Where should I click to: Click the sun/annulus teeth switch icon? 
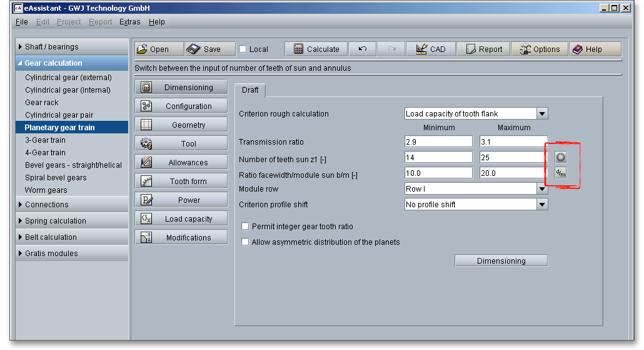pos(561,157)
